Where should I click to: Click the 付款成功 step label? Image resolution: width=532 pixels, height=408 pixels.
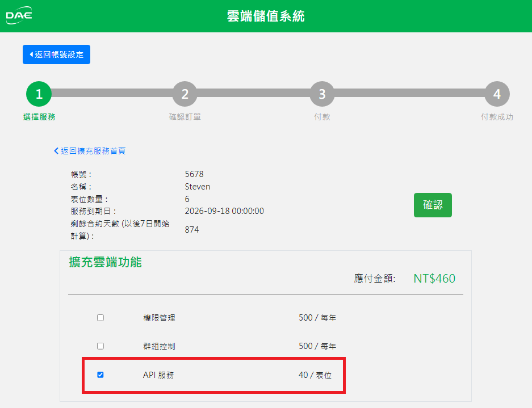497,117
